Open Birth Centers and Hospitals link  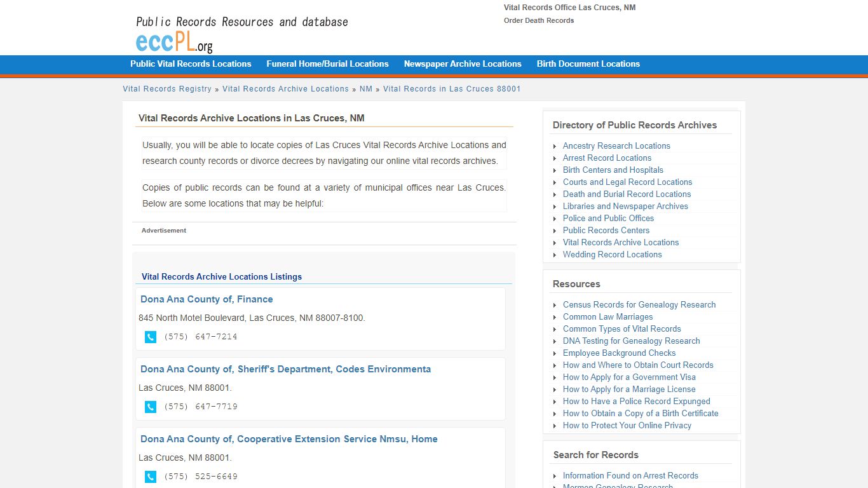coord(613,170)
